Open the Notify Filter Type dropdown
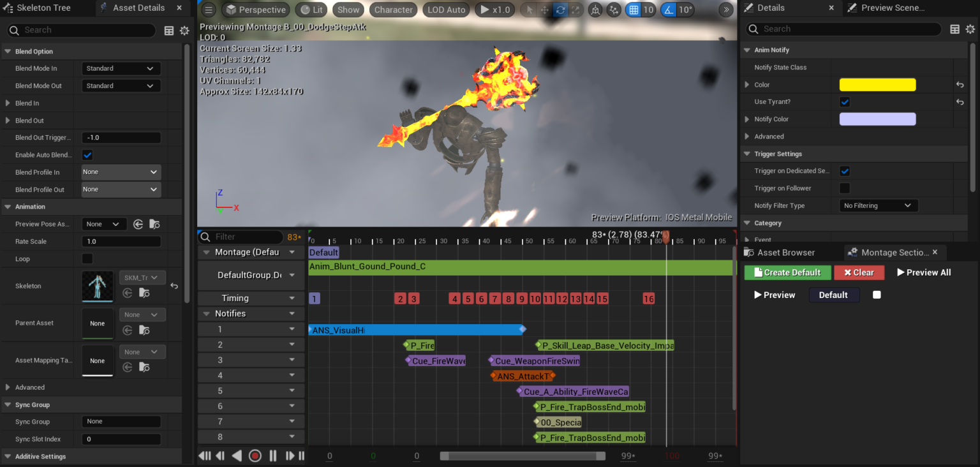 pyautogui.click(x=878, y=205)
